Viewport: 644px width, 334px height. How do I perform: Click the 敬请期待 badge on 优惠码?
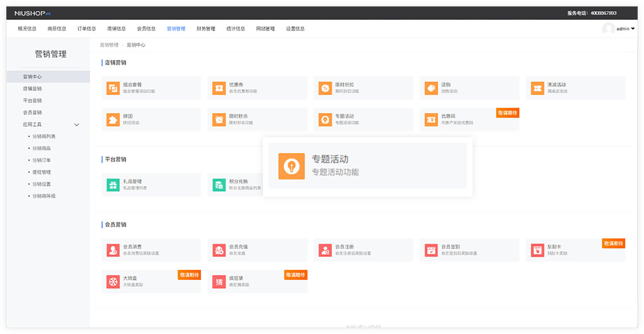click(508, 113)
